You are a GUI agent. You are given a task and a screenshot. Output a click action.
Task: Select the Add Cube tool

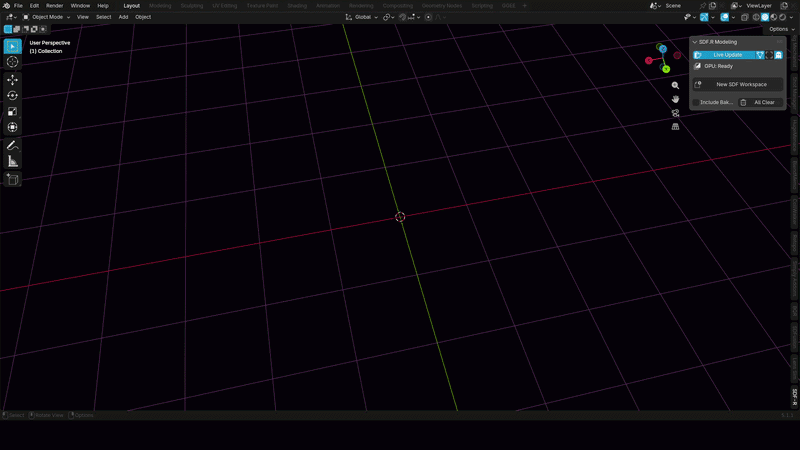pos(13,180)
